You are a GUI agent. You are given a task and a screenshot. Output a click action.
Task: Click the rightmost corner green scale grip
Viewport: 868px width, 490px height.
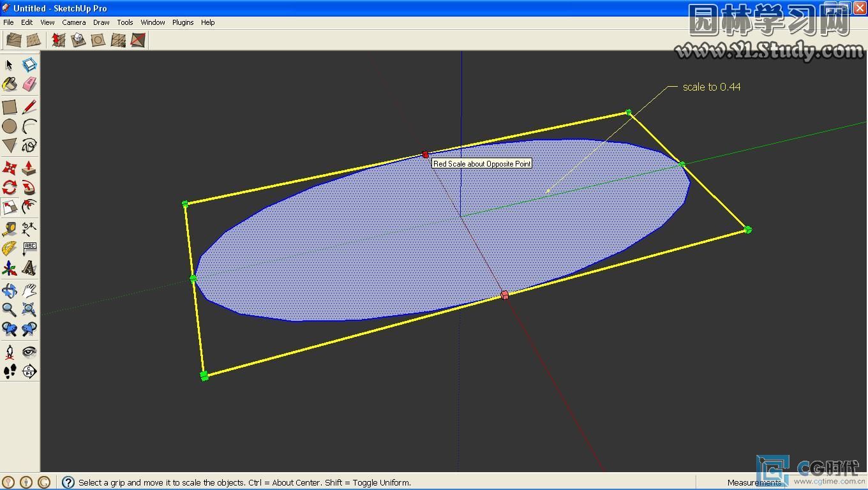[x=748, y=230]
